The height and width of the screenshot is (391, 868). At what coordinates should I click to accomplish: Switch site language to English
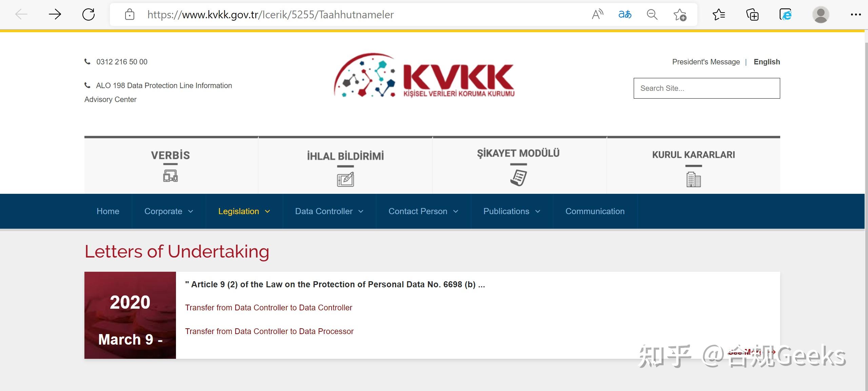tap(767, 62)
